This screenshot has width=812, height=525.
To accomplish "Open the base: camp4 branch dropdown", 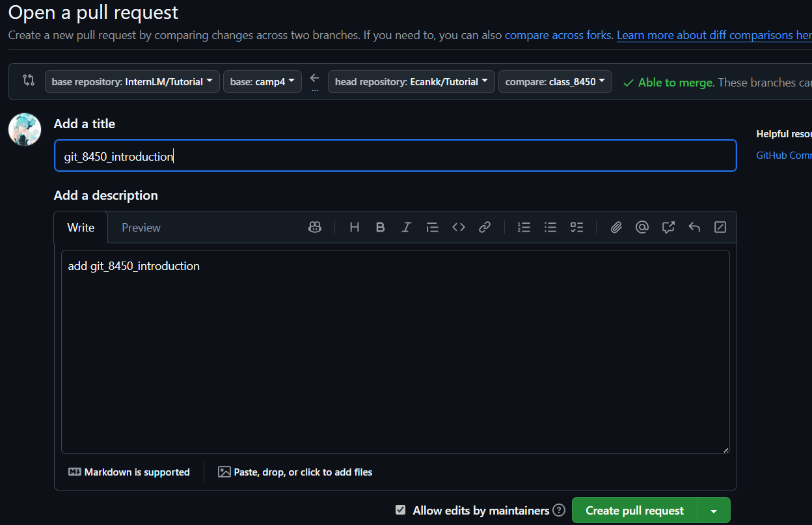I will click(x=262, y=82).
